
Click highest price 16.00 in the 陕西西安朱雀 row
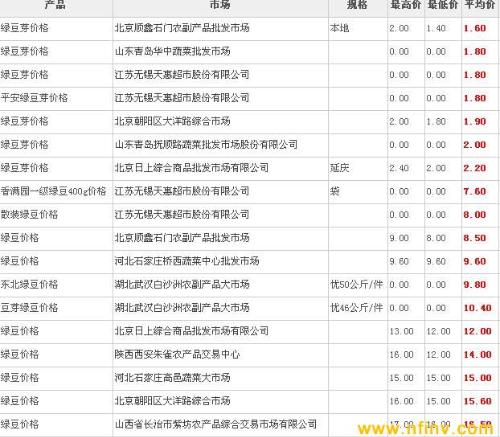tap(402, 355)
